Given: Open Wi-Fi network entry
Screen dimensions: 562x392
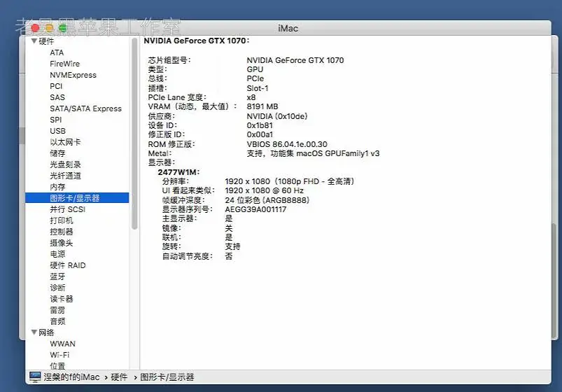Looking at the screenshot, I should 59,355.
